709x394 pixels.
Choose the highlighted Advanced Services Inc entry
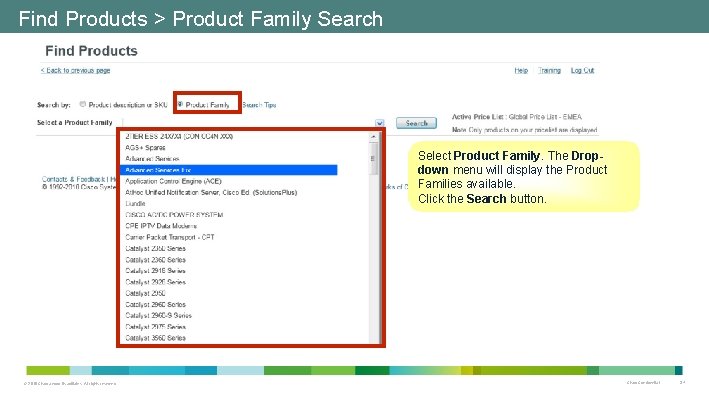(229, 170)
